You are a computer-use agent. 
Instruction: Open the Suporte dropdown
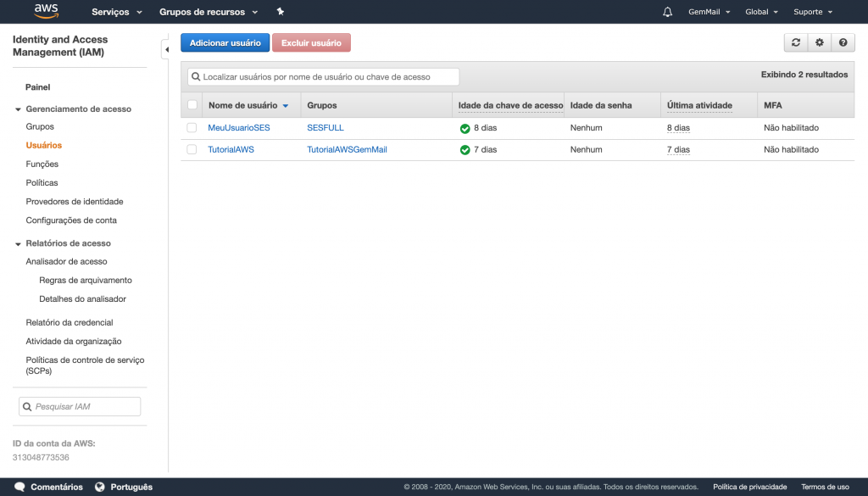[813, 12]
